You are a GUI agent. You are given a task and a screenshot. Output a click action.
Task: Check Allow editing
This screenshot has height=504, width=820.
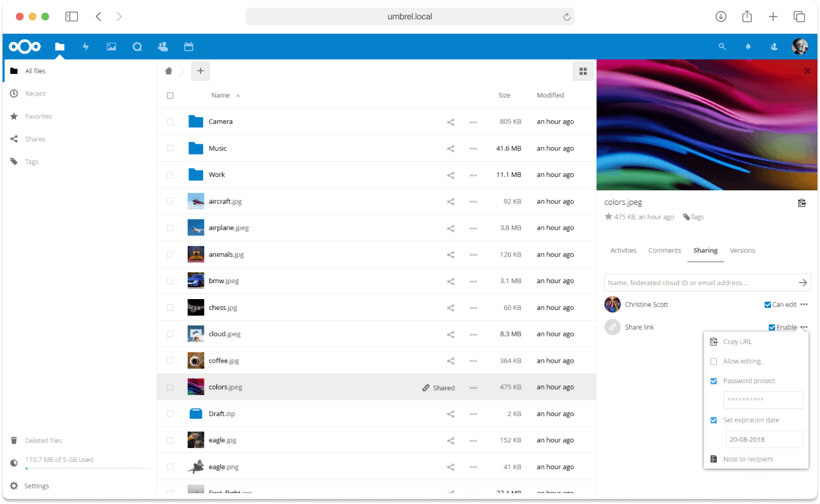pos(714,361)
